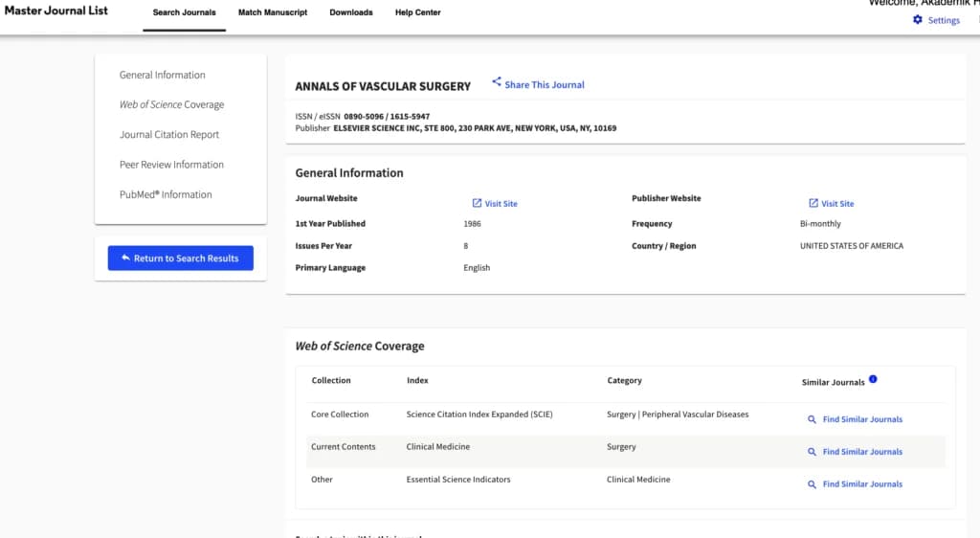Click the magnifier icon in Current Contents row
This screenshot has height=538, width=980.
pyautogui.click(x=812, y=452)
